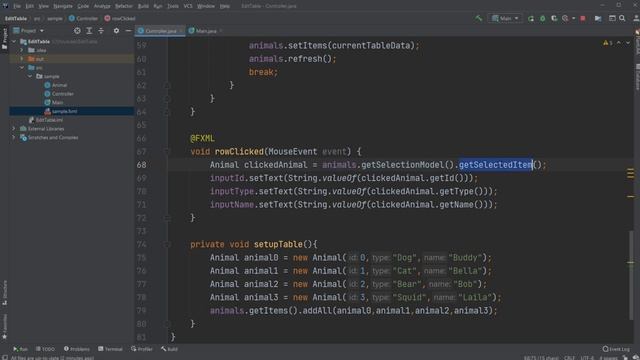
Task: Click the Profiler run icon
Action: [565, 18]
